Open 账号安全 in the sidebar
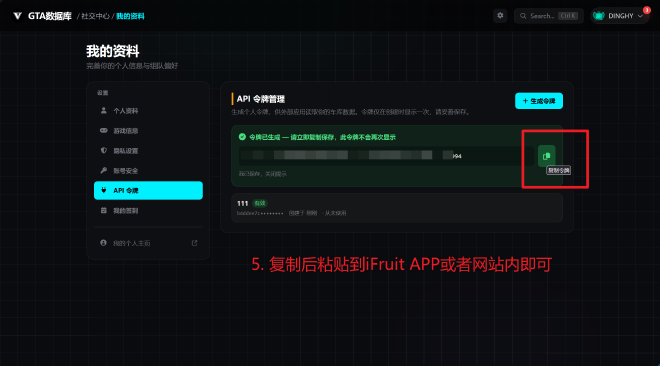The height and width of the screenshot is (366, 660). (148, 171)
